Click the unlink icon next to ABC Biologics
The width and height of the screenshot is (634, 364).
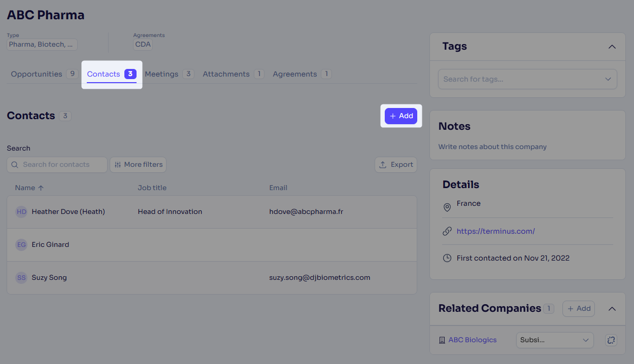click(611, 340)
